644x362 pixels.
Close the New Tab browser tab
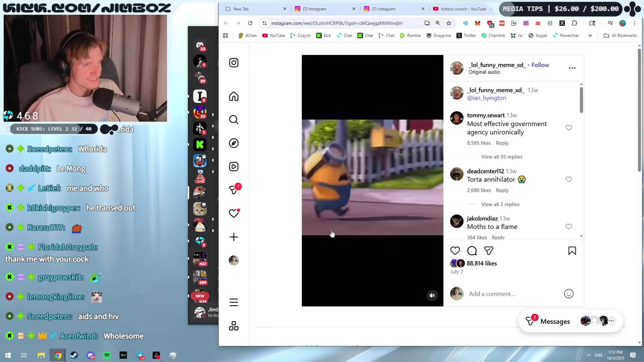pos(284,9)
